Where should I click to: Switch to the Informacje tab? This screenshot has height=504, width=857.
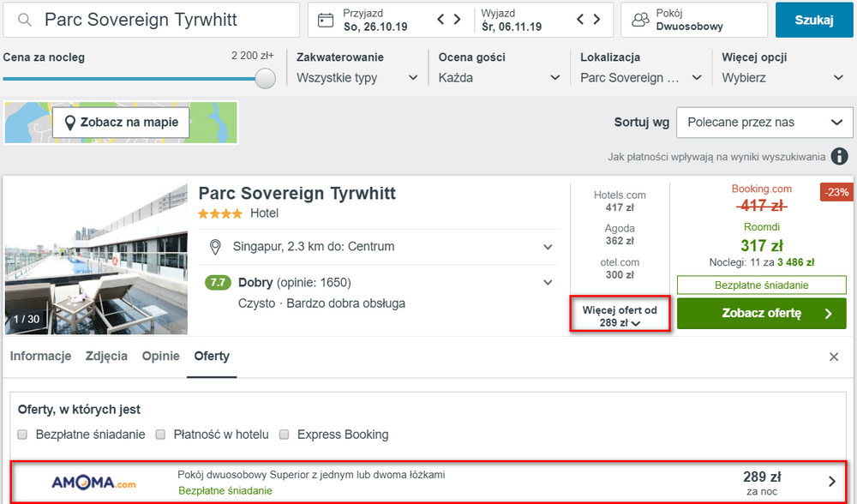click(x=40, y=357)
